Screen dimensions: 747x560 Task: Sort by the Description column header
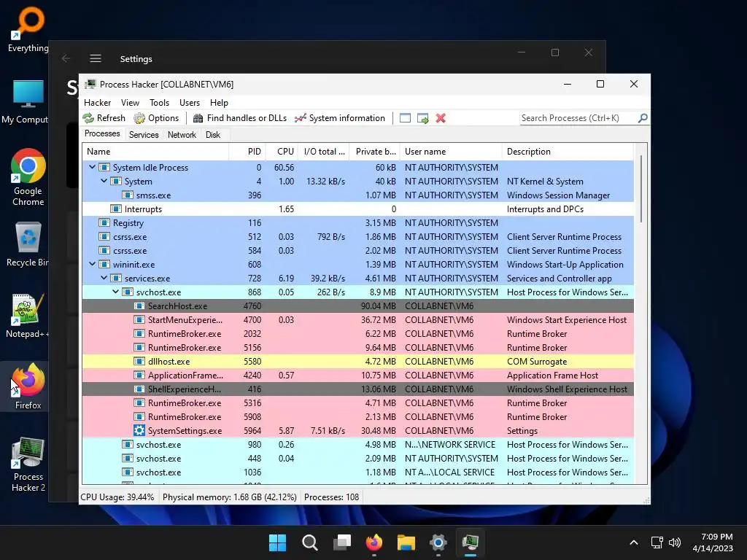click(568, 152)
